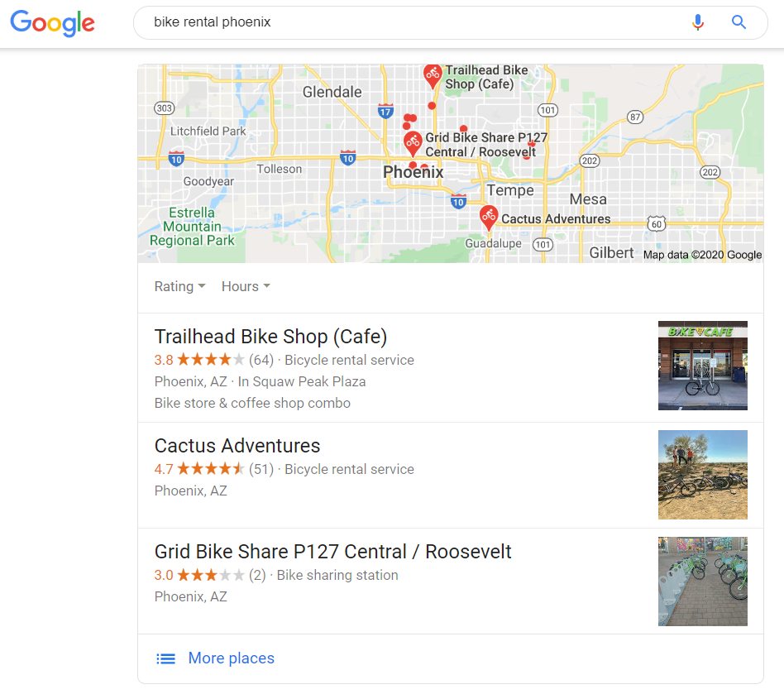Open the Rating filter dropdown
Image resolution: width=784 pixels, height=694 pixels.
[x=179, y=286]
